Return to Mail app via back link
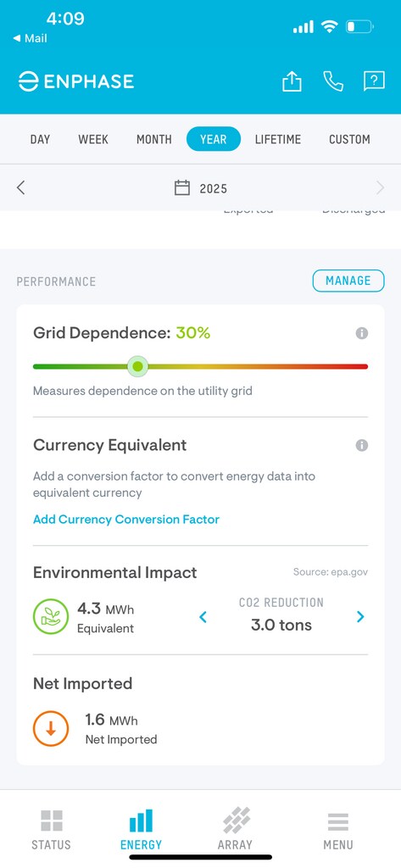 30,38
